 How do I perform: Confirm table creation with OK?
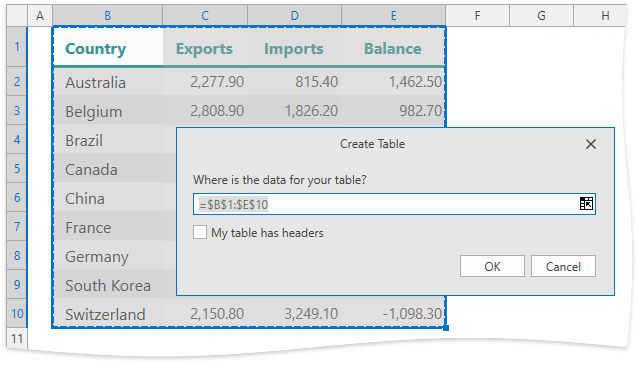pyautogui.click(x=492, y=266)
